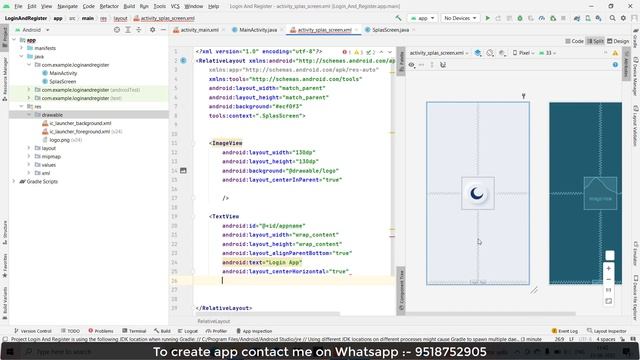Zoom out the design preview with minus
Image resolution: width=640 pixels, height=360 pixels.
coord(609,280)
